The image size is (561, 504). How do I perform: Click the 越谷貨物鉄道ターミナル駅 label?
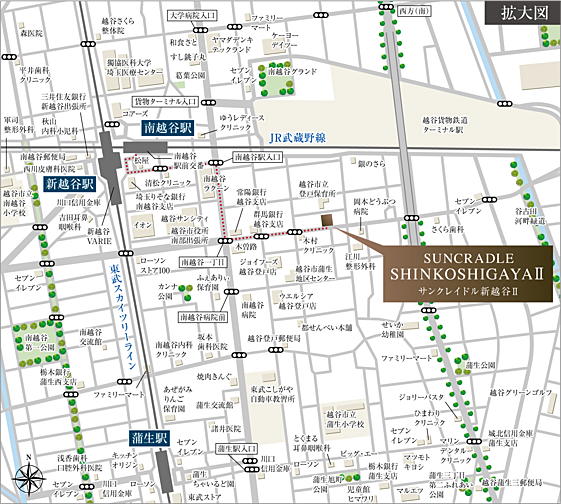[445, 125]
